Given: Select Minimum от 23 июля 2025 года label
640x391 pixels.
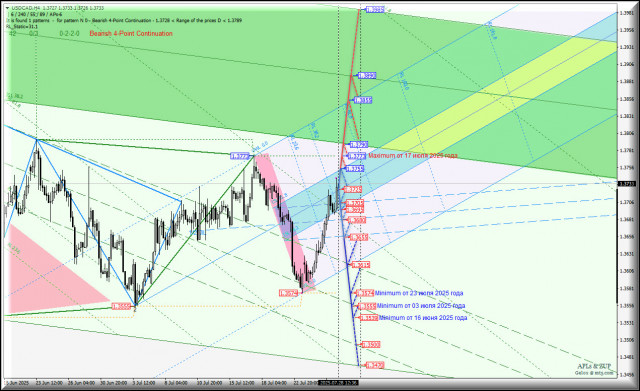Looking at the screenshot, I should point(419,293).
